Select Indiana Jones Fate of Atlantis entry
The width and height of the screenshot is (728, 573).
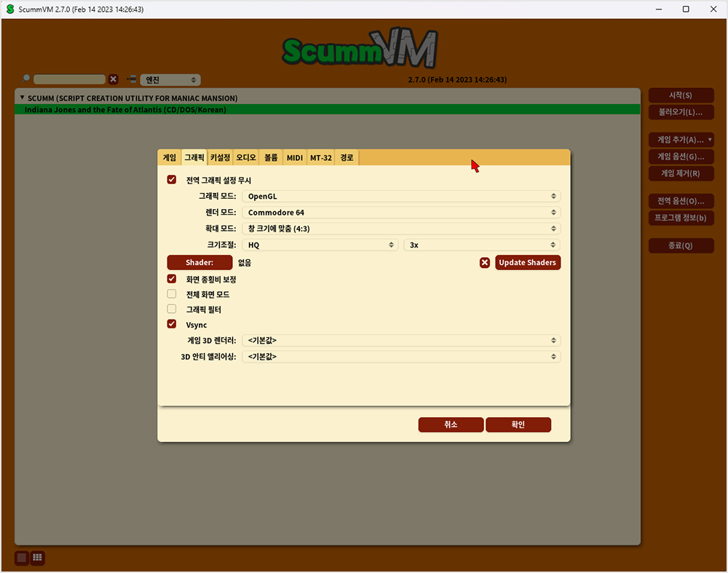pyautogui.click(x=328, y=110)
